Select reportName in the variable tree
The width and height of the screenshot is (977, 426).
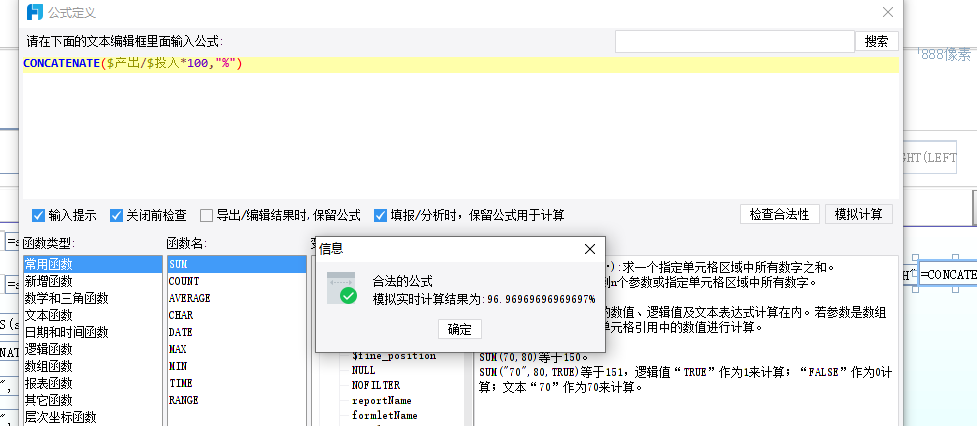381,400
